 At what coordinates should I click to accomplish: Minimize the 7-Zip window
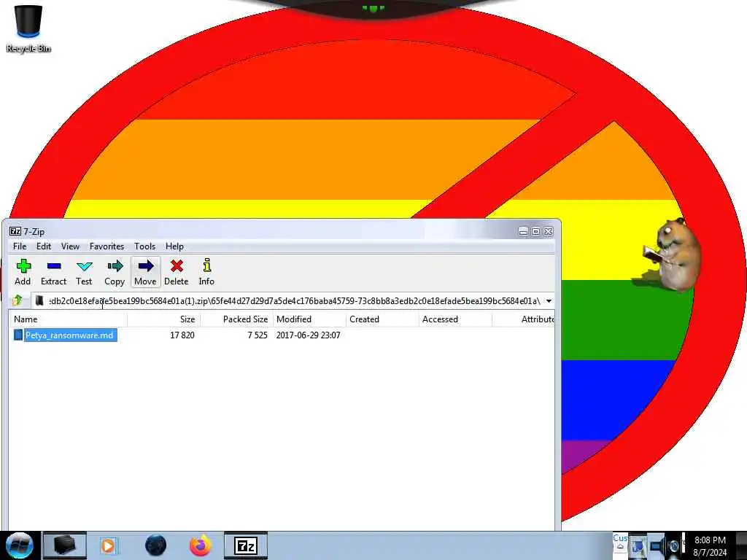(x=523, y=231)
